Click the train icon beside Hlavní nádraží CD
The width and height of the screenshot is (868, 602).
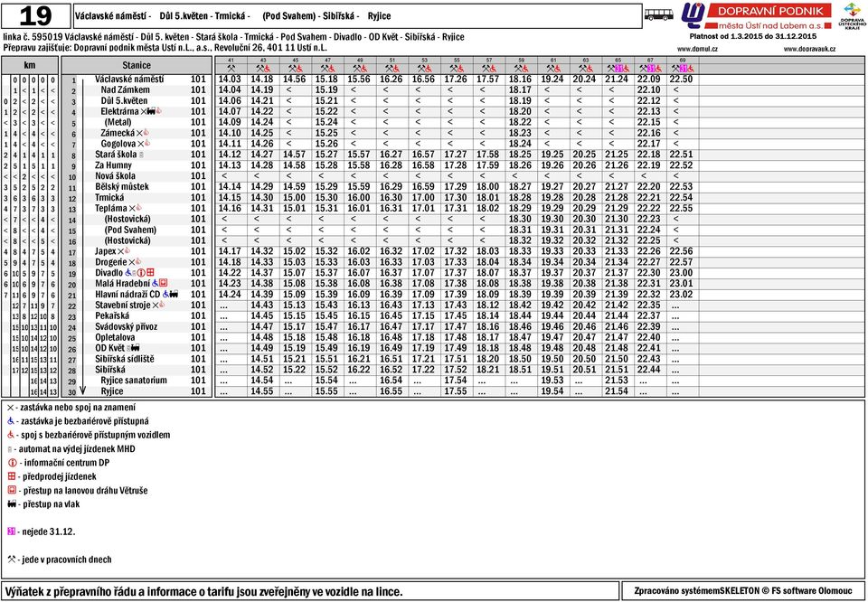pyautogui.click(x=174, y=295)
